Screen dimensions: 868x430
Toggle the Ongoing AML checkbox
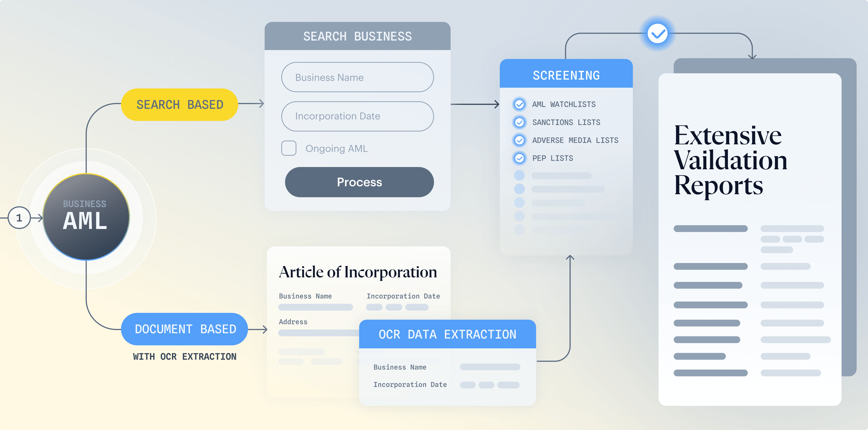coord(290,148)
